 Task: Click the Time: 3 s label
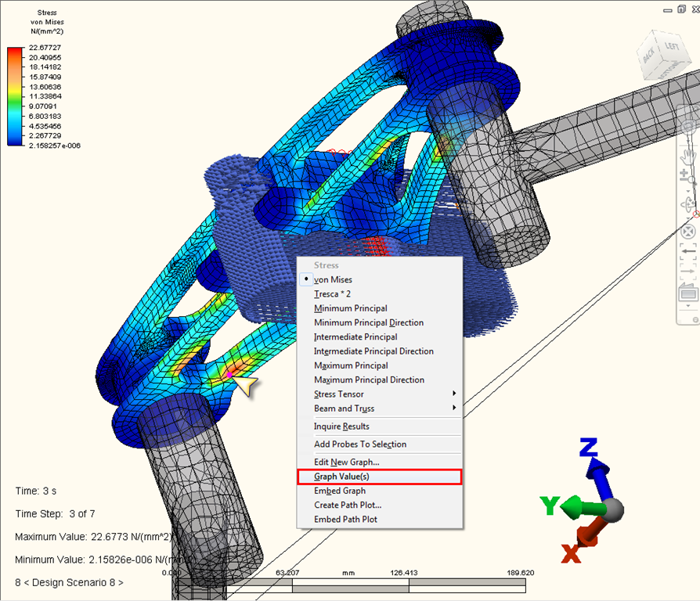pos(36,491)
